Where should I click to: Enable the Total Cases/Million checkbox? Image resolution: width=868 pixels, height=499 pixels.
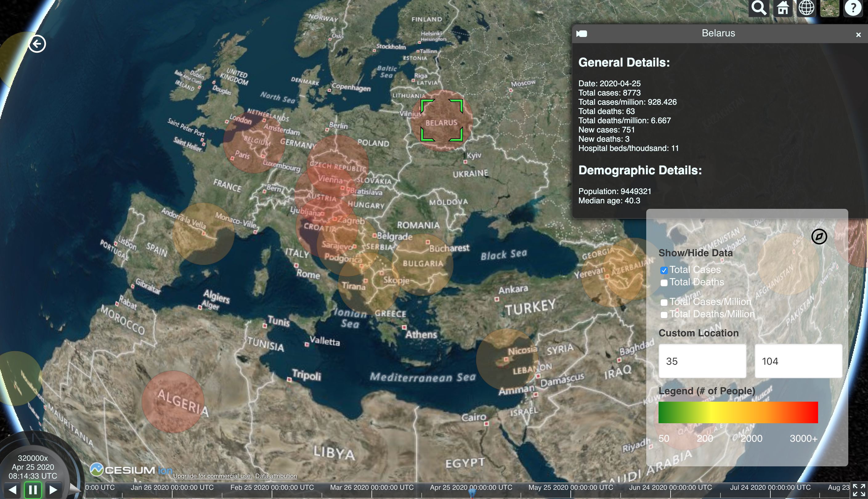tap(664, 302)
